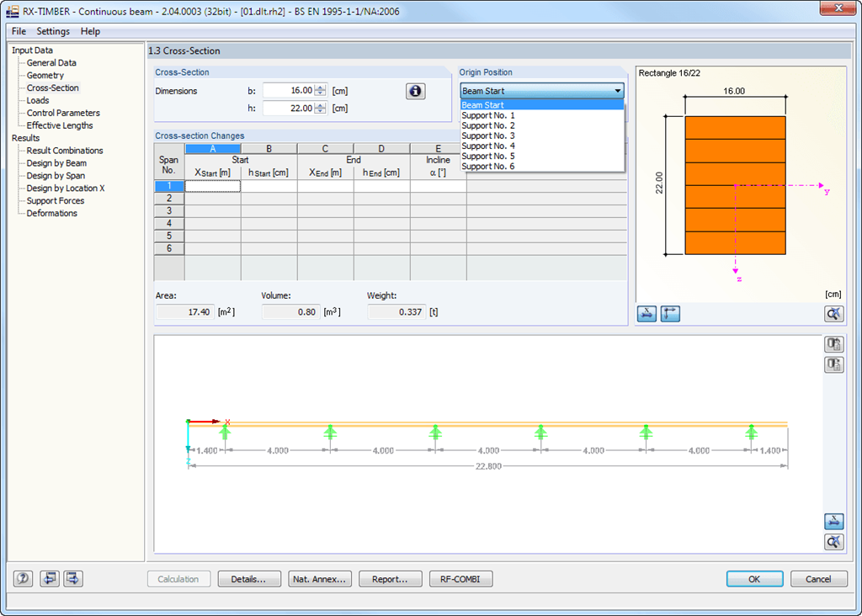Image resolution: width=862 pixels, height=616 pixels.
Task: Click the Origin Position combo box arrow
Action: [x=618, y=91]
